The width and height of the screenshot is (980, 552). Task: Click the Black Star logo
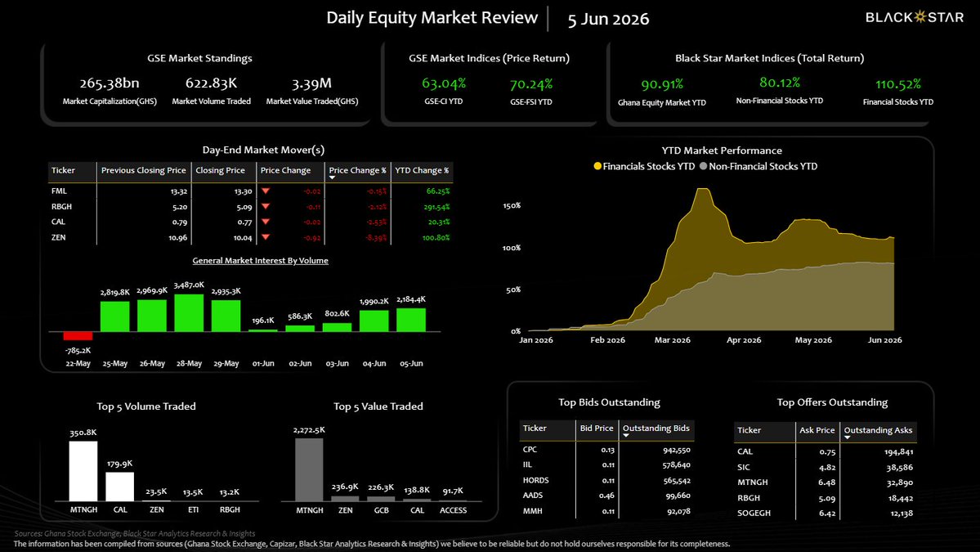pos(915,17)
